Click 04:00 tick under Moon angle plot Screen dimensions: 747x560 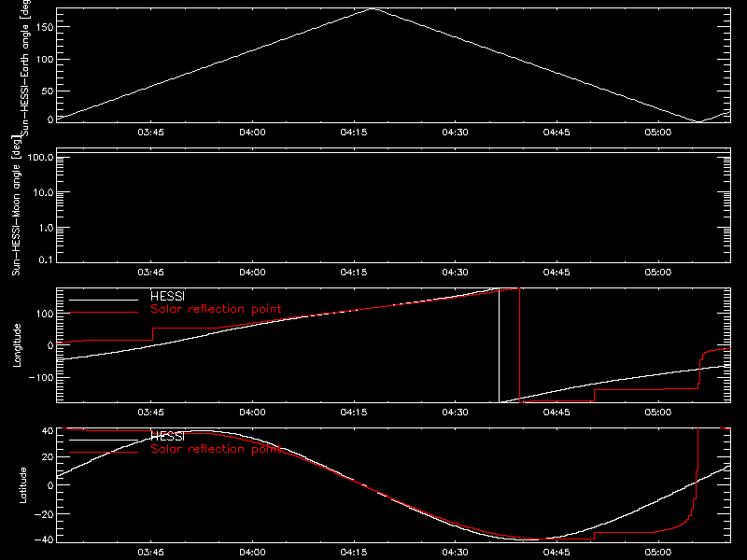click(252, 273)
